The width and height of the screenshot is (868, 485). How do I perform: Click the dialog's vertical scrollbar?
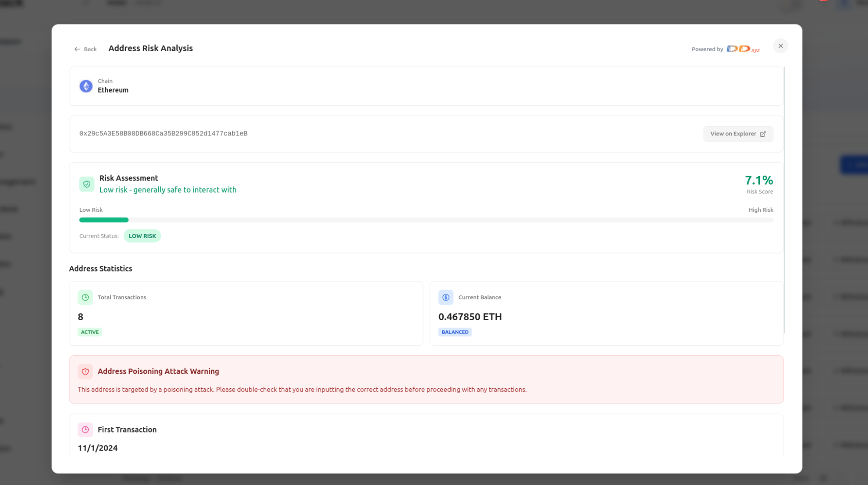pos(784,200)
